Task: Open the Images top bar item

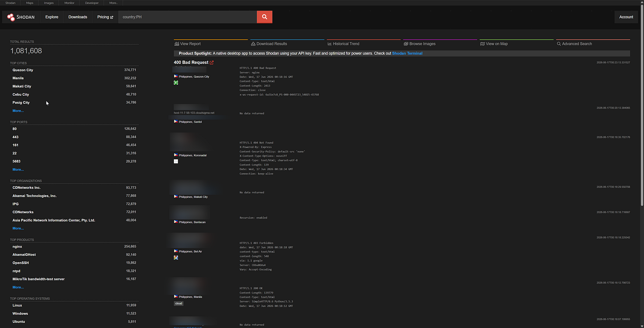Action: 49,3
